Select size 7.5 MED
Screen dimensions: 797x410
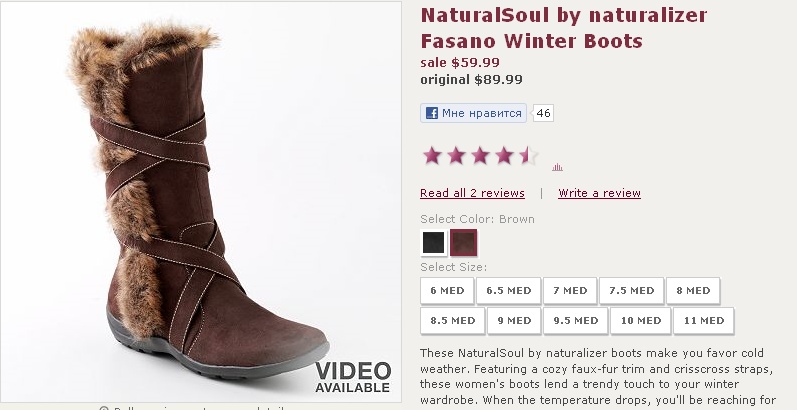pos(631,291)
